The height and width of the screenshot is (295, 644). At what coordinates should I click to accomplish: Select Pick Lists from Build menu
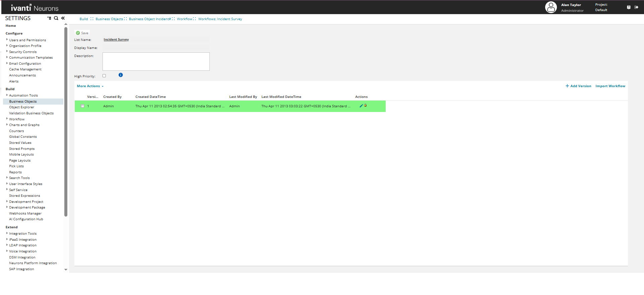coord(16,166)
